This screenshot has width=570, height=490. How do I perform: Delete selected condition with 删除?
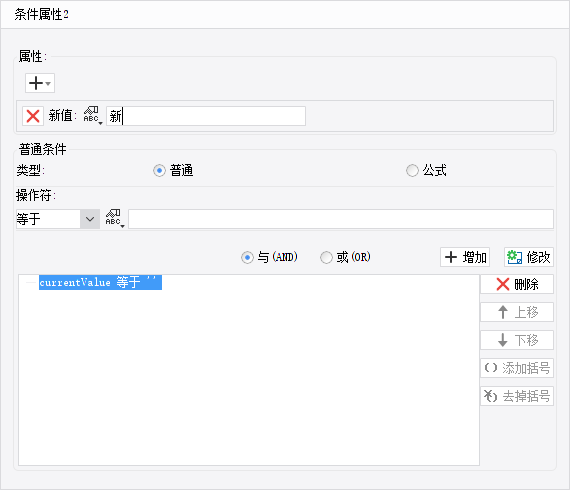click(517, 284)
